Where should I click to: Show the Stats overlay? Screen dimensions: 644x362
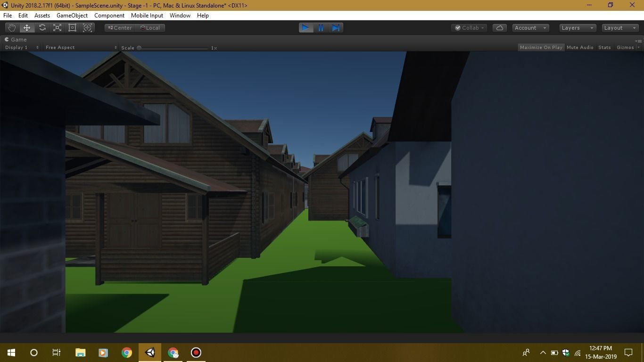(x=604, y=47)
